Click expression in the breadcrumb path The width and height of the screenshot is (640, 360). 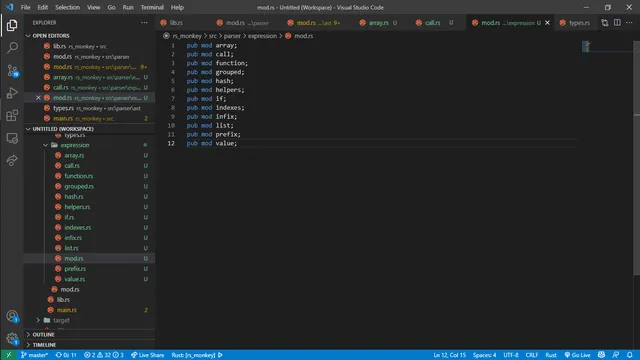[262, 36]
